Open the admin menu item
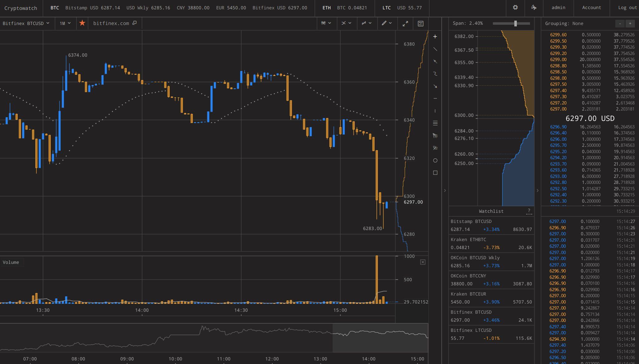 558,7
